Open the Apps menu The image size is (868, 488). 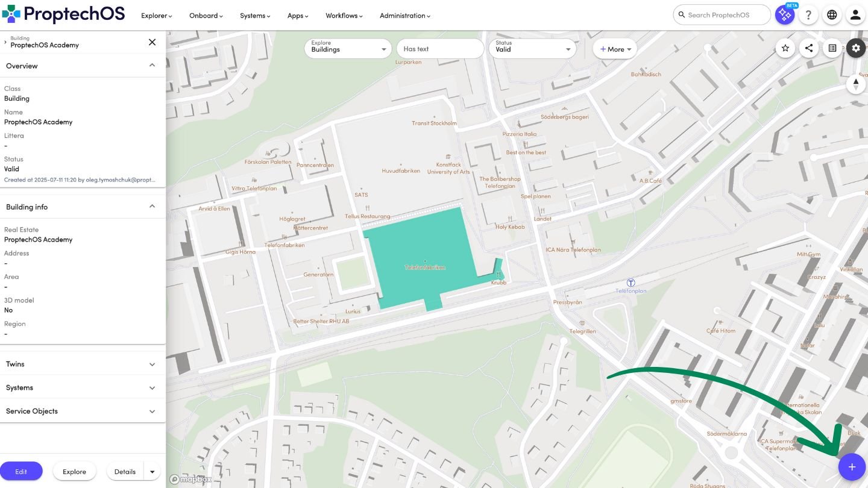pos(298,16)
